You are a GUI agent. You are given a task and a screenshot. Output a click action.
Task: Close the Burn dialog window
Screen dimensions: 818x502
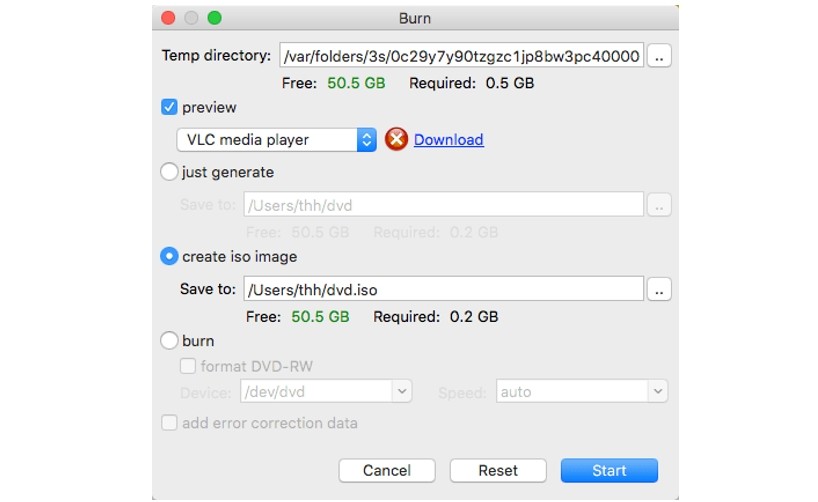click(x=168, y=18)
